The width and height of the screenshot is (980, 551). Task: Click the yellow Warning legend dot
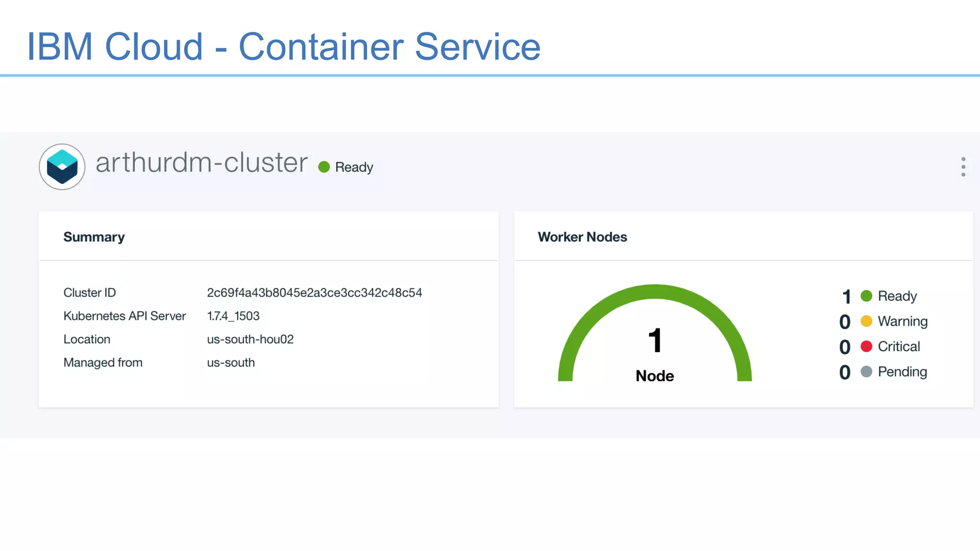(x=867, y=321)
